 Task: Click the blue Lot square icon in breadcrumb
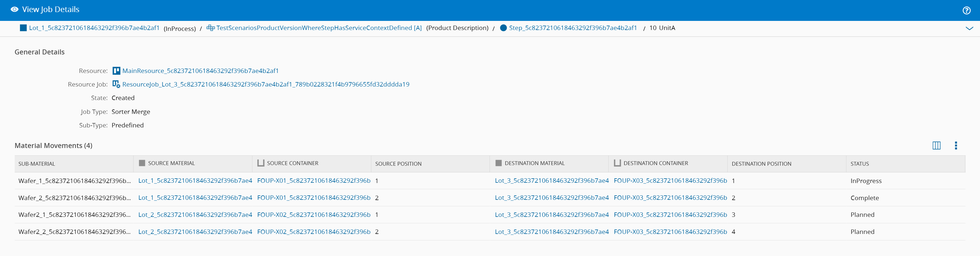pyautogui.click(x=23, y=28)
